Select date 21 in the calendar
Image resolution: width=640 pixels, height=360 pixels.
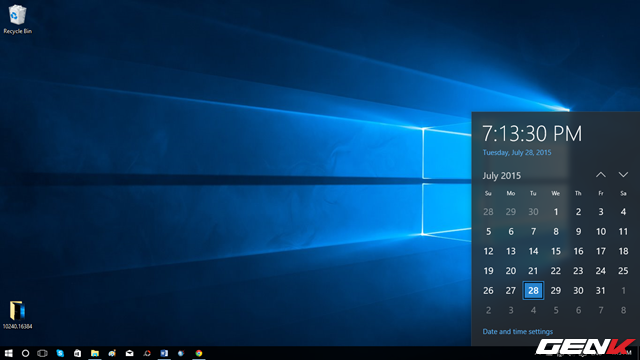point(533,271)
